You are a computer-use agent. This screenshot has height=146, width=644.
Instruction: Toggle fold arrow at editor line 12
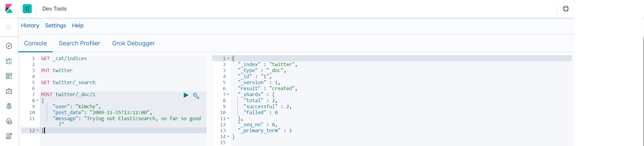[37, 130]
